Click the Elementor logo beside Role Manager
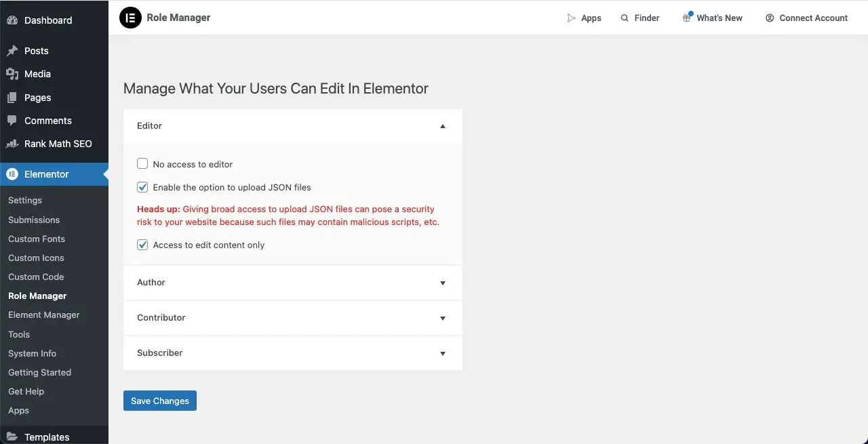Image resolution: width=868 pixels, height=444 pixels. coord(130,18)
